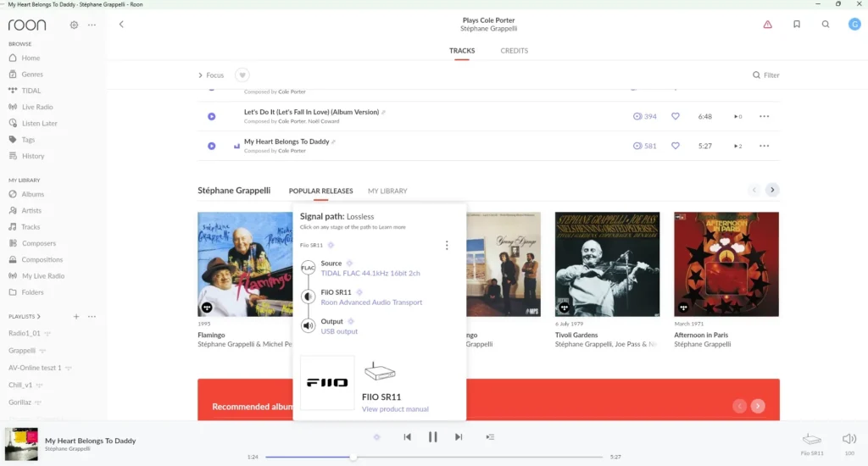Screen dimensions: 868x466
Task: Open Roon settings gear icon
Action: pos(74,25)
